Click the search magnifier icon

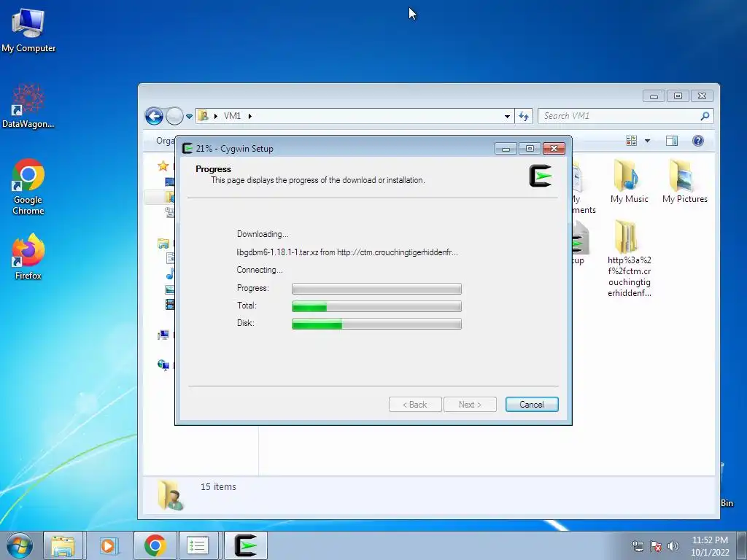[705, 116]
